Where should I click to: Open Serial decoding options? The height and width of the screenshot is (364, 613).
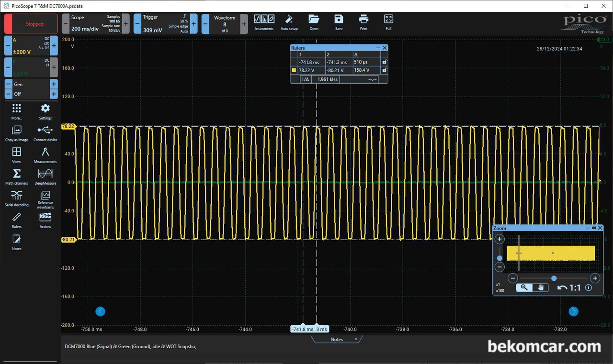pos(16,198)
